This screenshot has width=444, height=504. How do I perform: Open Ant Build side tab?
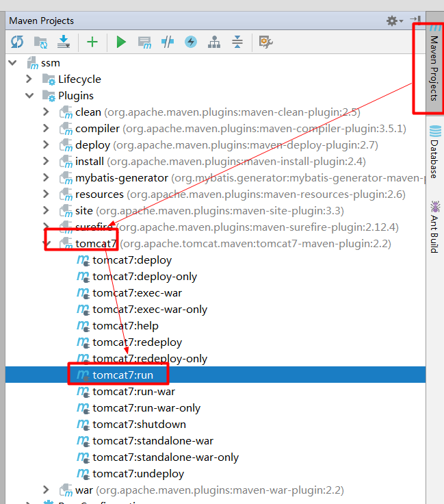pyautogui.click(x=434, y=227)
